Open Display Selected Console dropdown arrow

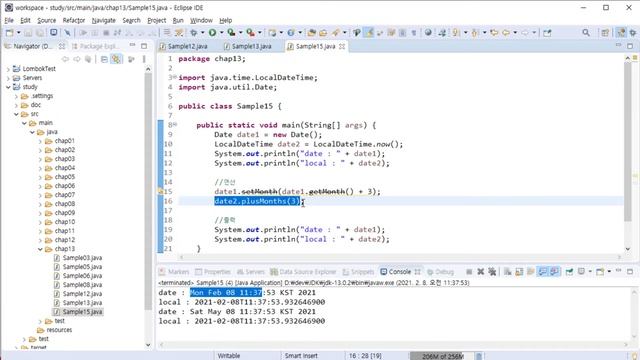click(x=590, y=271)
